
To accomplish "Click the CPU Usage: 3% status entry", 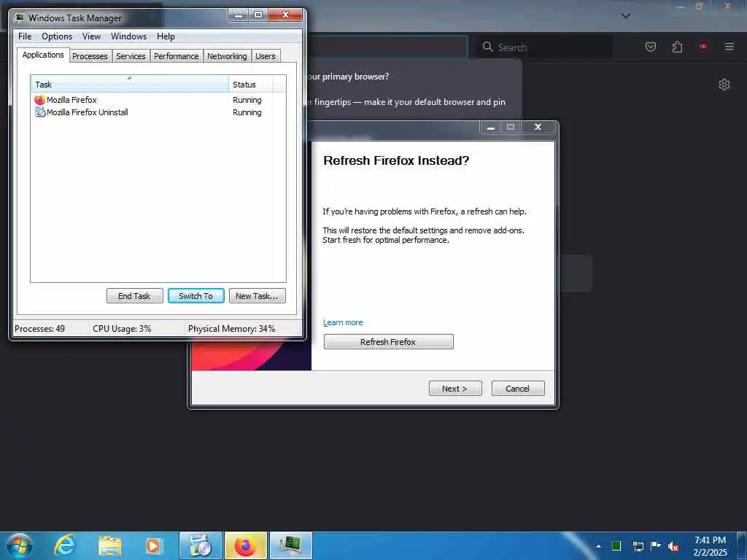I will 122,328.
